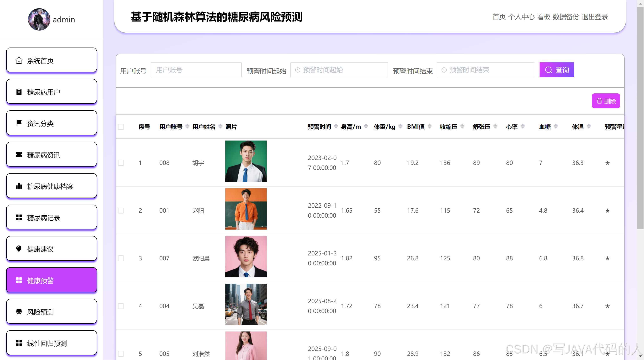Open 系统首页 sidebar menu
The width and height of the screenshot is (644, 360).
tap(52, 60)
